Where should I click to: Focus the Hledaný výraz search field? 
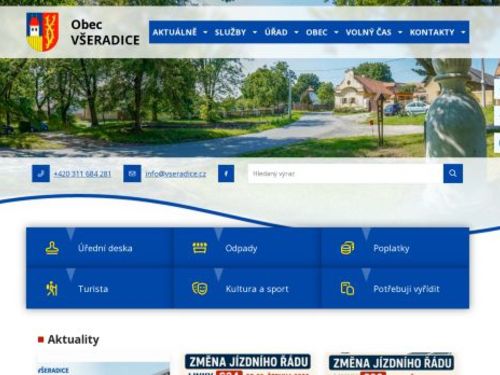click(x=346, y=173)
